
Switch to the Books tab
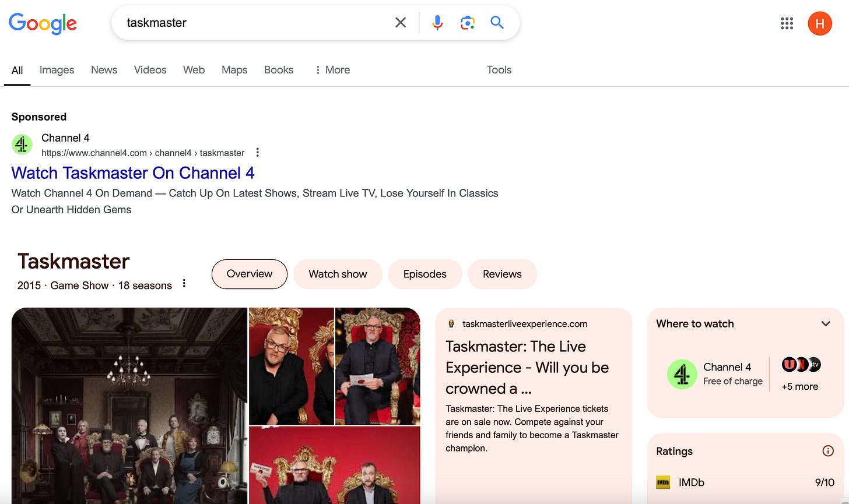pyautogui.click(x=279, y=70)
